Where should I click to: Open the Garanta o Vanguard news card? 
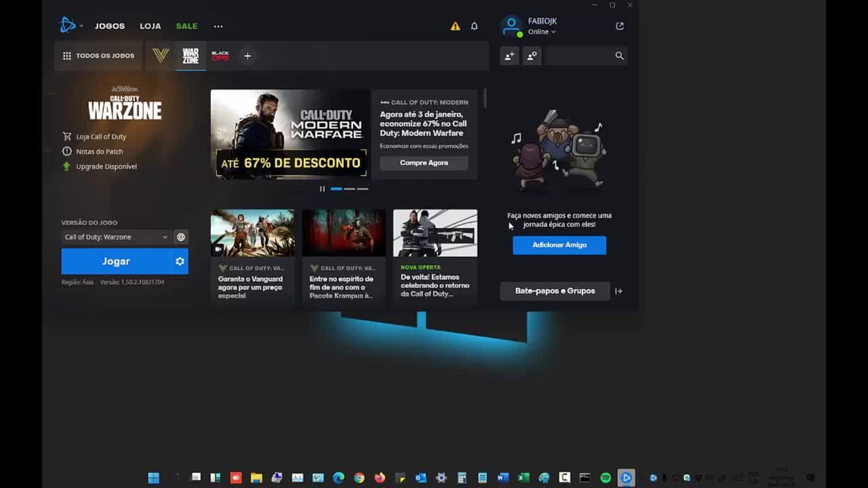pyautogui.click(x=252, y=256)
